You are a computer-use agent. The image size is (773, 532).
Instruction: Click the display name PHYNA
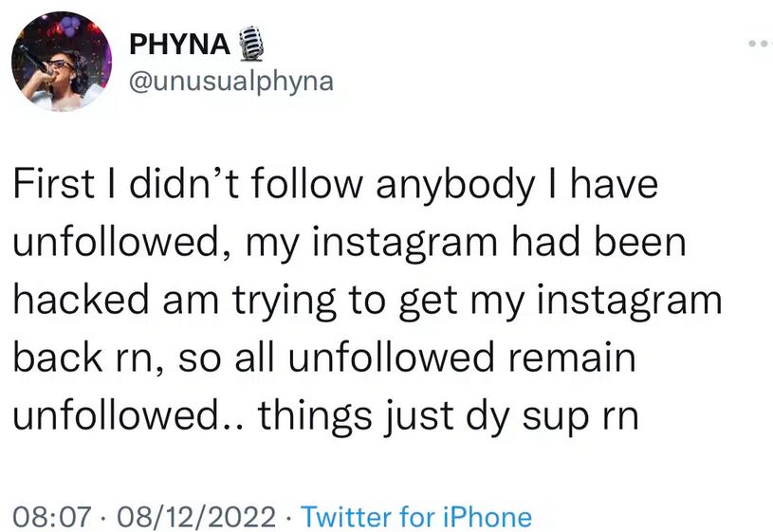(177, 44)
